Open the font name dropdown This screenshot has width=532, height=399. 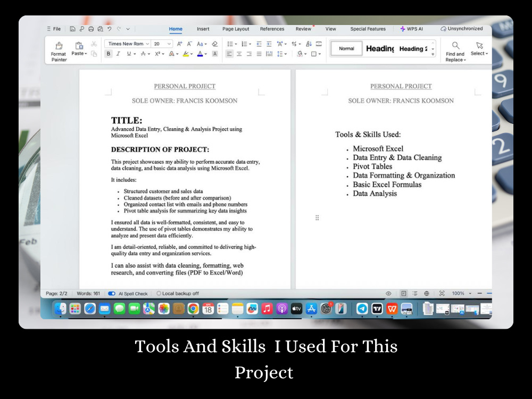coord(147,44)
